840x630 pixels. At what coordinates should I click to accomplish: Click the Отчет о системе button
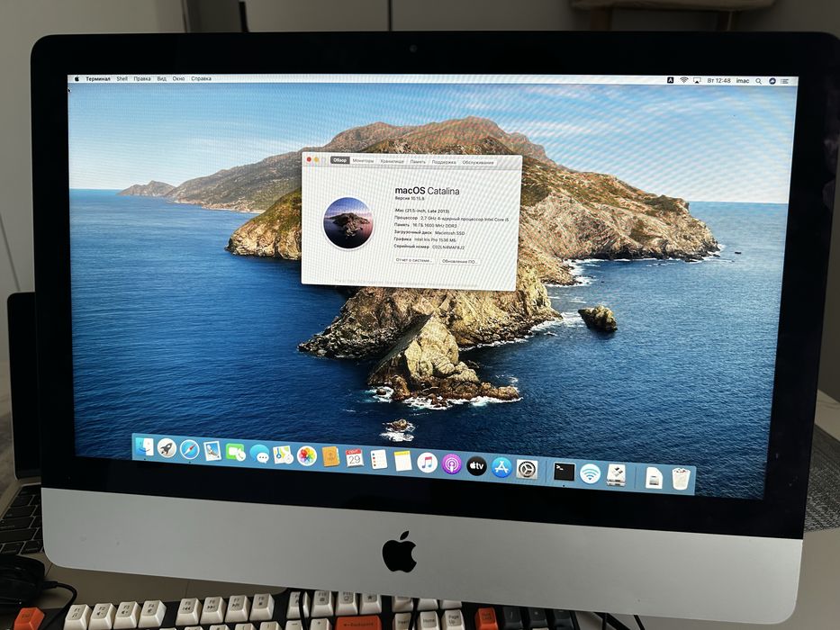pos(414,260)
